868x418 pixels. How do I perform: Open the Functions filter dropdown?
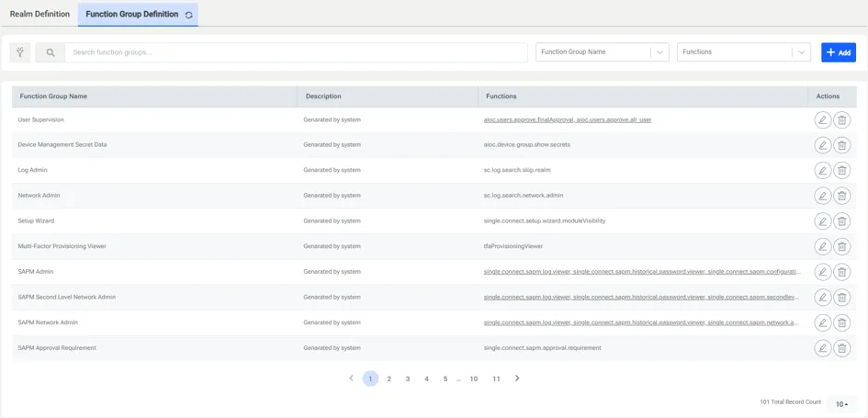744,52
